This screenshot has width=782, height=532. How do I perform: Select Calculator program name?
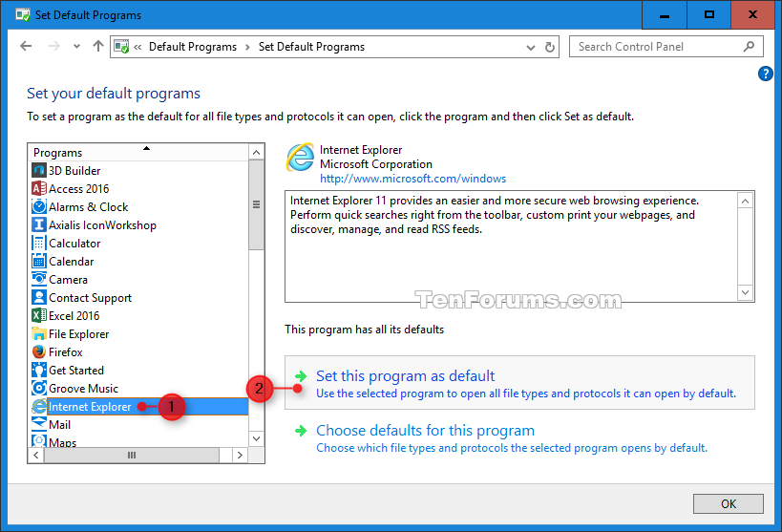[74, 244]
